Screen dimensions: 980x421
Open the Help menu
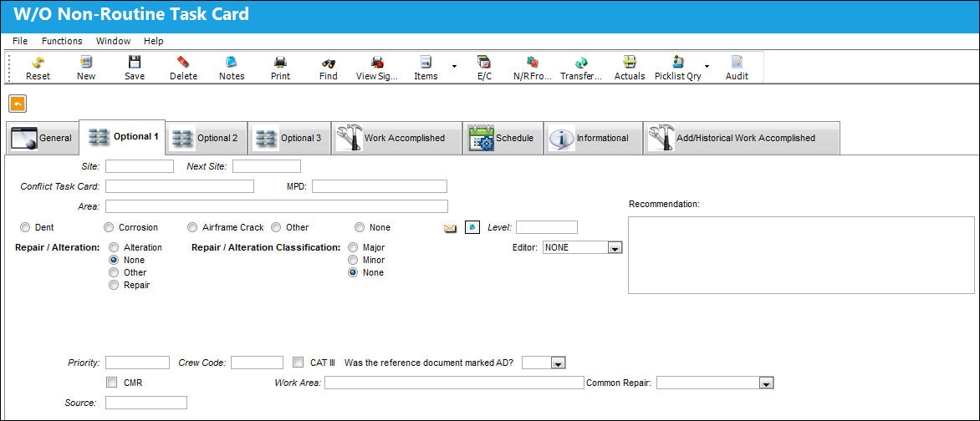click(154, 41)
